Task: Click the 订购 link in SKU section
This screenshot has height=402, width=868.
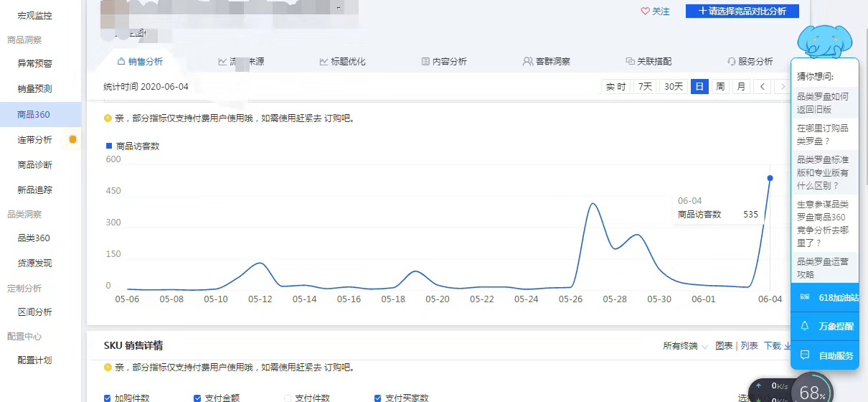Action: pos(333,368)
